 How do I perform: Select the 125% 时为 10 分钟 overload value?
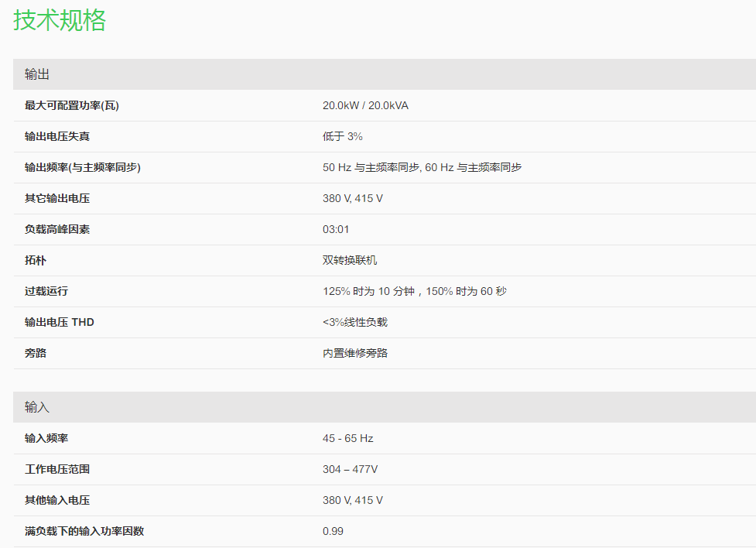[369, 291]
